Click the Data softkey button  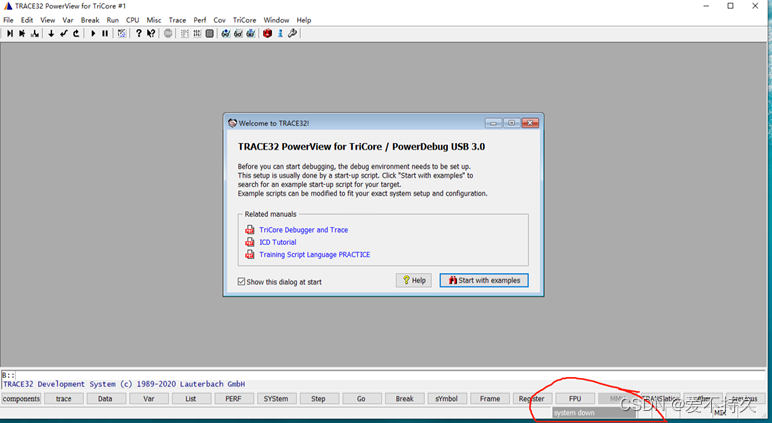tap(105, 398)
